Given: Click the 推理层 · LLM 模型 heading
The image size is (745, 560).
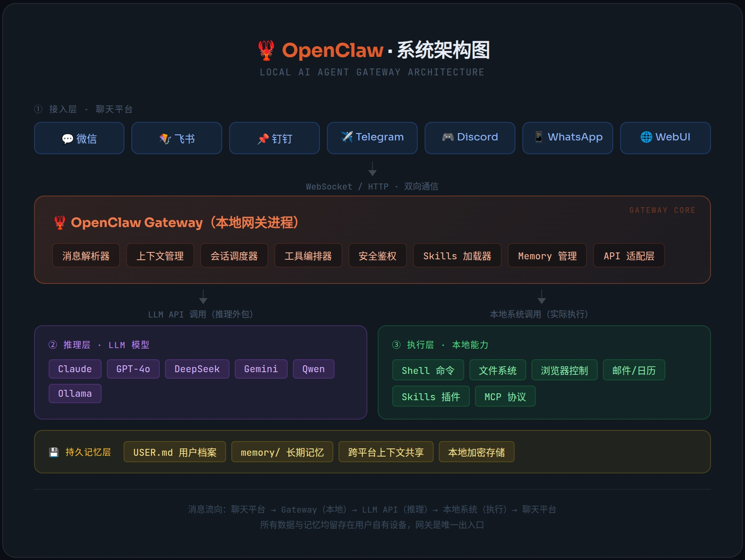Looking at the screenshot, I should click(x=99, y=345).
